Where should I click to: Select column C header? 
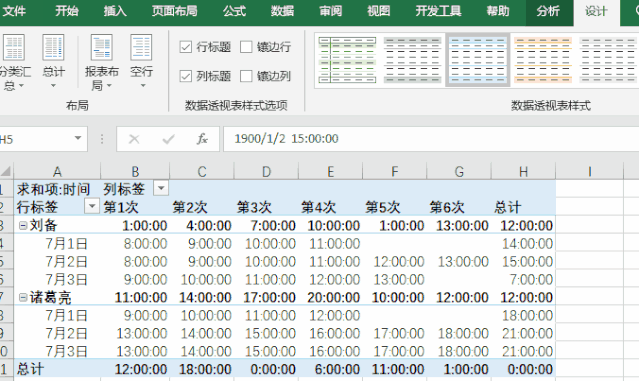[202, 171]
